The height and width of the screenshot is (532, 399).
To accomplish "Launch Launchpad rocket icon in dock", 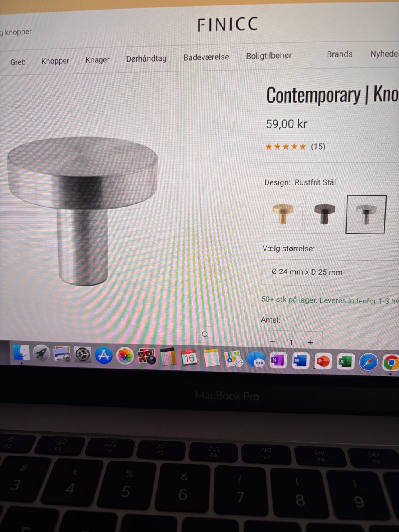I will click(42, 354).
